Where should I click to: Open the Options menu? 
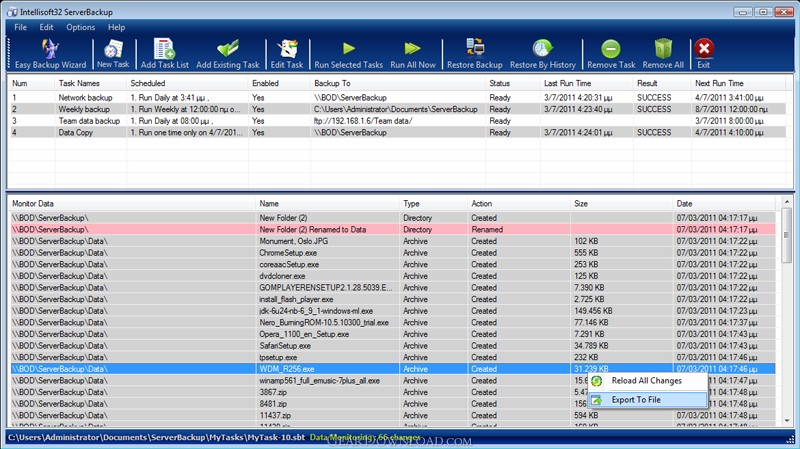click(x=81, y=27)
